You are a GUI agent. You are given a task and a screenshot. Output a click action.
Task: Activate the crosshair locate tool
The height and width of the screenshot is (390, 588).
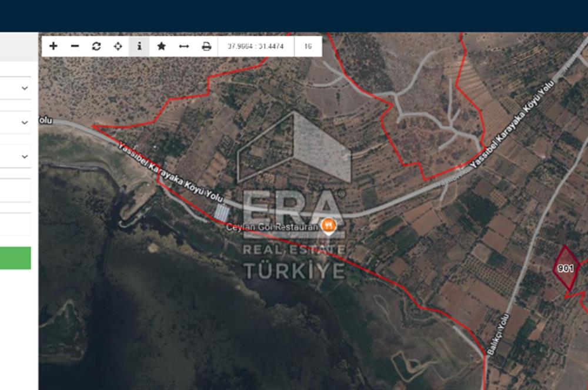click(118, 46)
